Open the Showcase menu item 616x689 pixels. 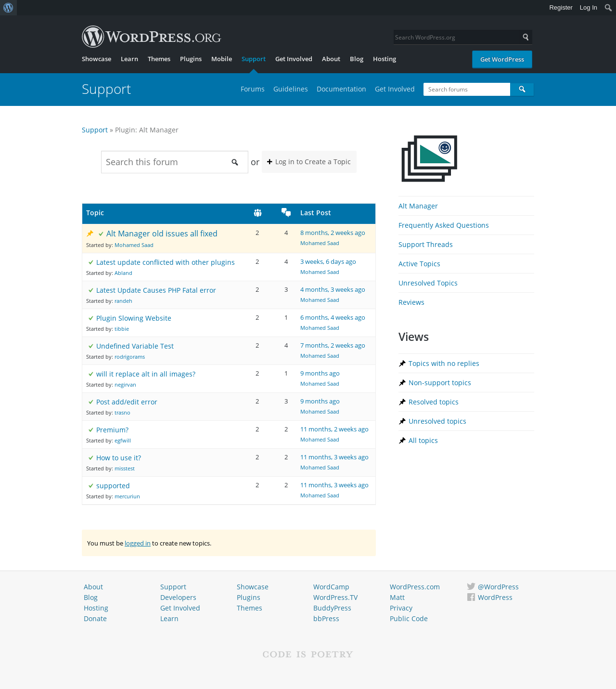click(x=96, y=59)
